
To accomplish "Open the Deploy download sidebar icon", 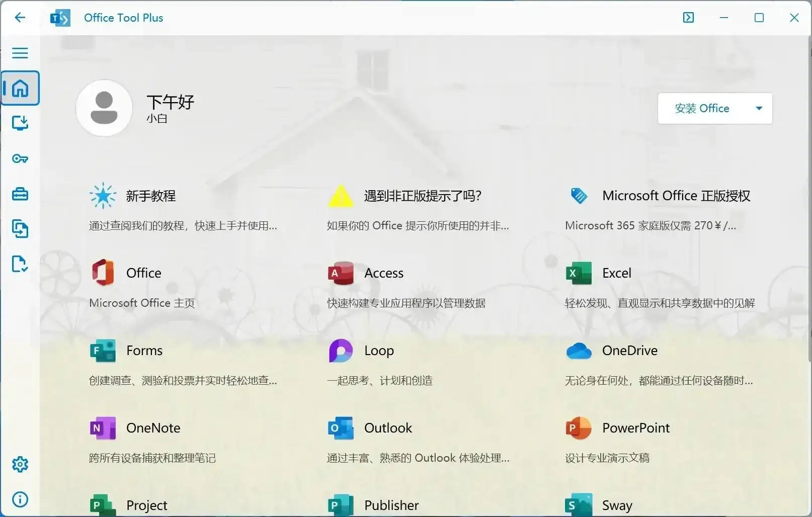I will pos(20,123).
